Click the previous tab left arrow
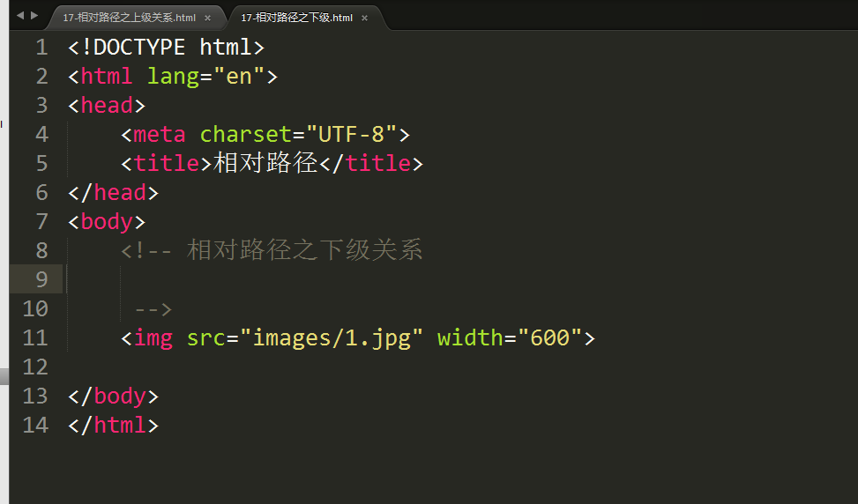Image resolution: width=858 pixels, height=504 pixels. pyautogui.click(x=20, y=15)
